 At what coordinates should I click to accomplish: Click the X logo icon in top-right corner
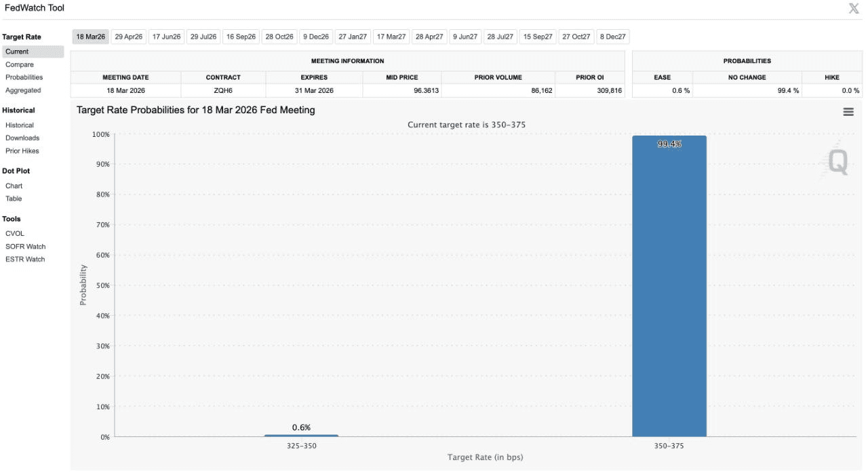[853, 8]
